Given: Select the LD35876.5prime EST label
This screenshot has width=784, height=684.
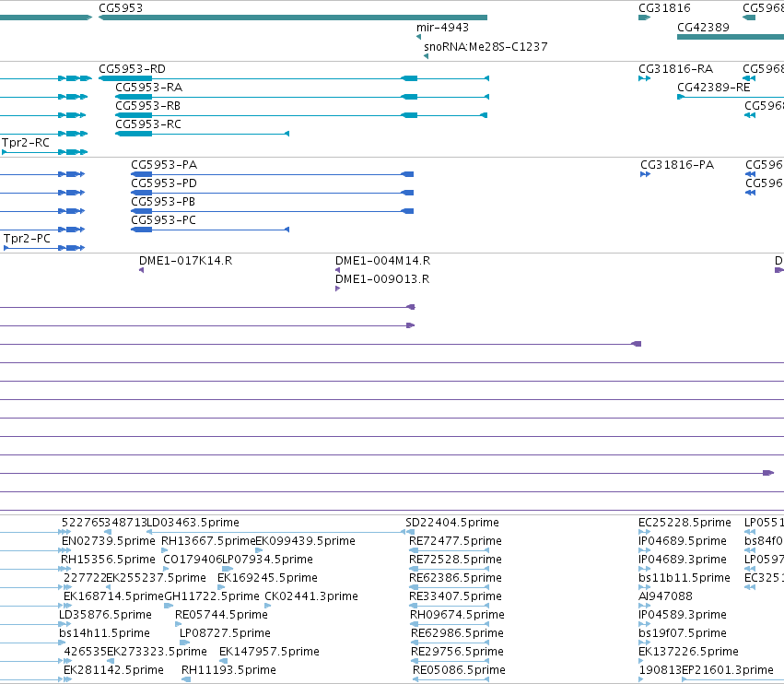Looking at the screenshot, I should (x=106, y=615).
